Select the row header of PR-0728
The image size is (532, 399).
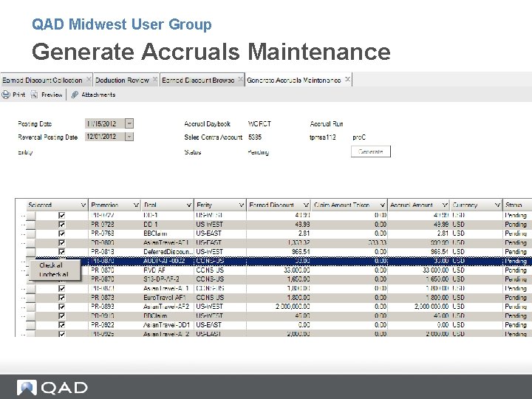(31, 225)
